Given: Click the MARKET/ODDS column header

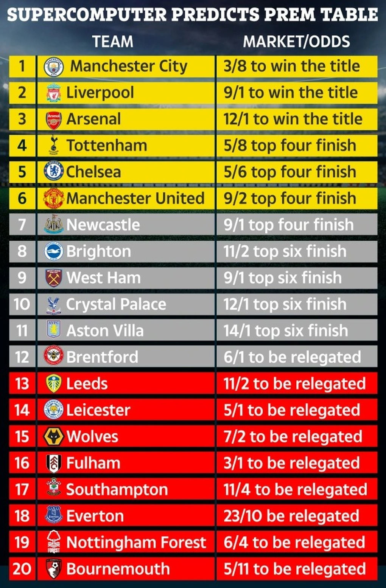Looking at the screenshot, I should (x=296, y=42).
